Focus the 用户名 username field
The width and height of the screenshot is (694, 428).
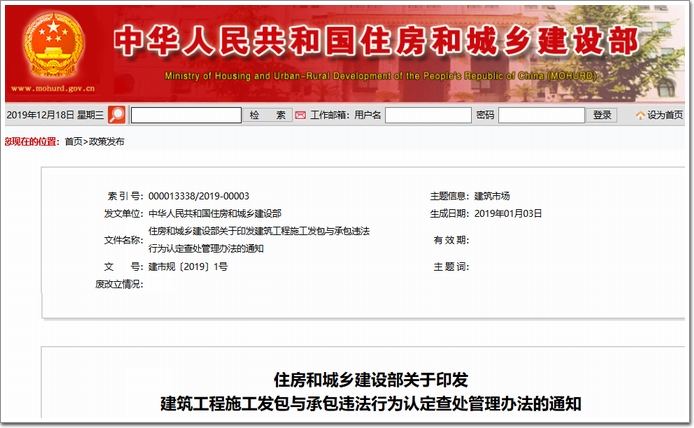point(428,115)
